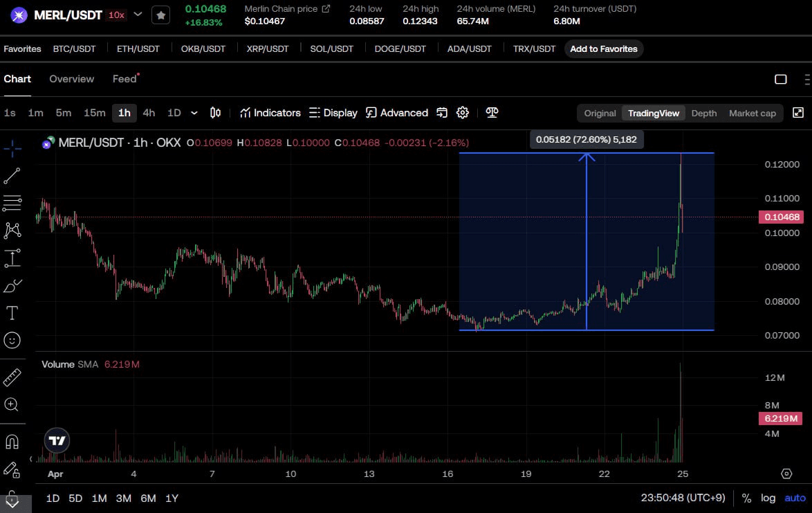Toggle the magnet snap mode
This screenshot has width=812, height=513.
pos(12,442)
